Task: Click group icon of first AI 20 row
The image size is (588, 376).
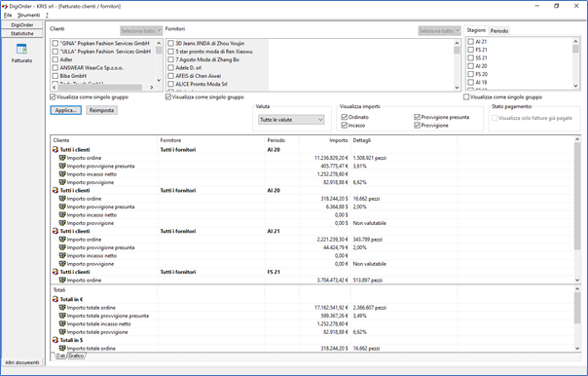Action: point(55,150)
